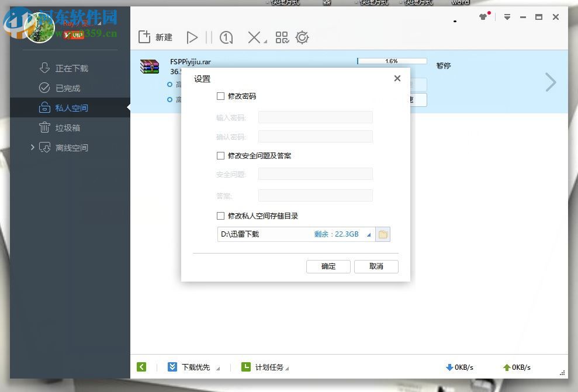The width and height of the screenshot is (578, 392).
Task: Click the download speed arrow icon
Action: [x=450, y=367]
